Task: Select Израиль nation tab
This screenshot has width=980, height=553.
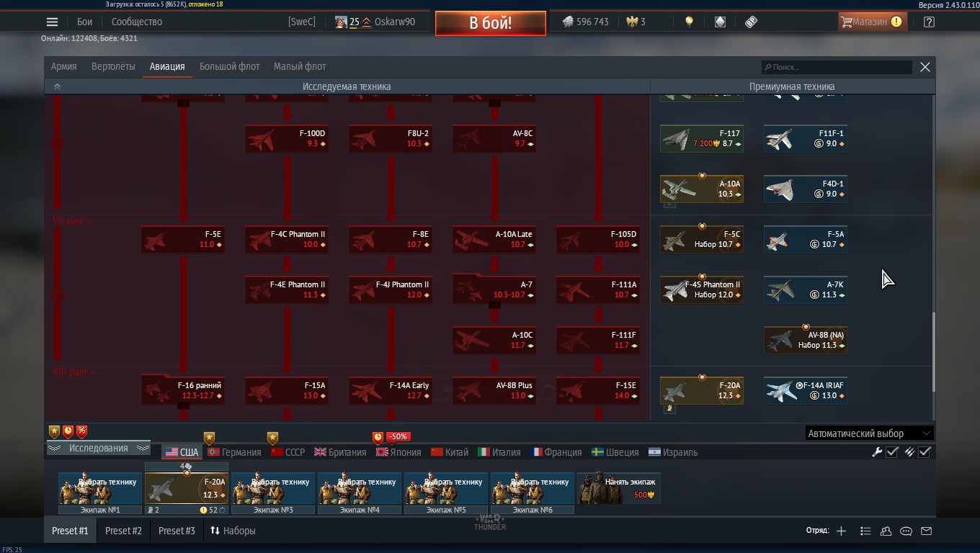Action: pos(673,452)
